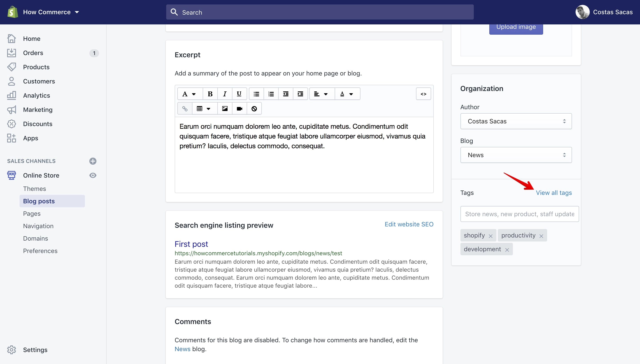Apply italic formatting in excerpt toolbar
This screenshot has width=640, height=364.
(224, 94)
